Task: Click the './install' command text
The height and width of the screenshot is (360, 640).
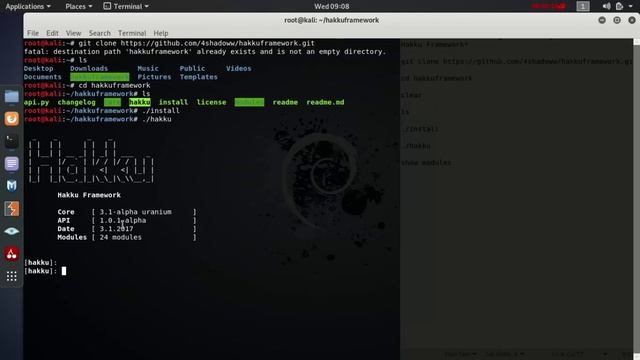Action: tap(161, 111)
